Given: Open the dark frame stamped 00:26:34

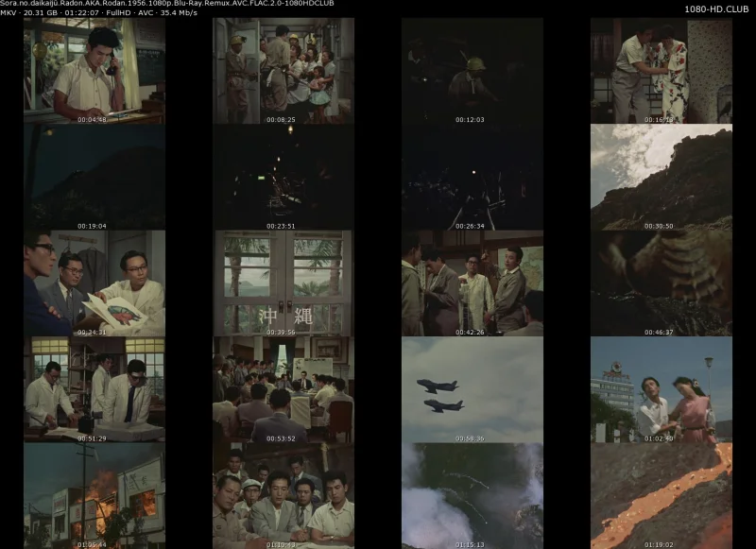Looking at the screenshot, I should [472, 178].
